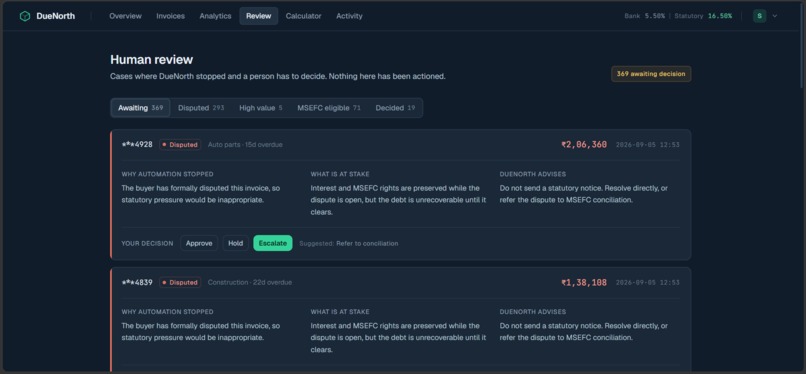806x374 pixels.
Task: Go to the Overview tab
Action: tap(125, 16)
